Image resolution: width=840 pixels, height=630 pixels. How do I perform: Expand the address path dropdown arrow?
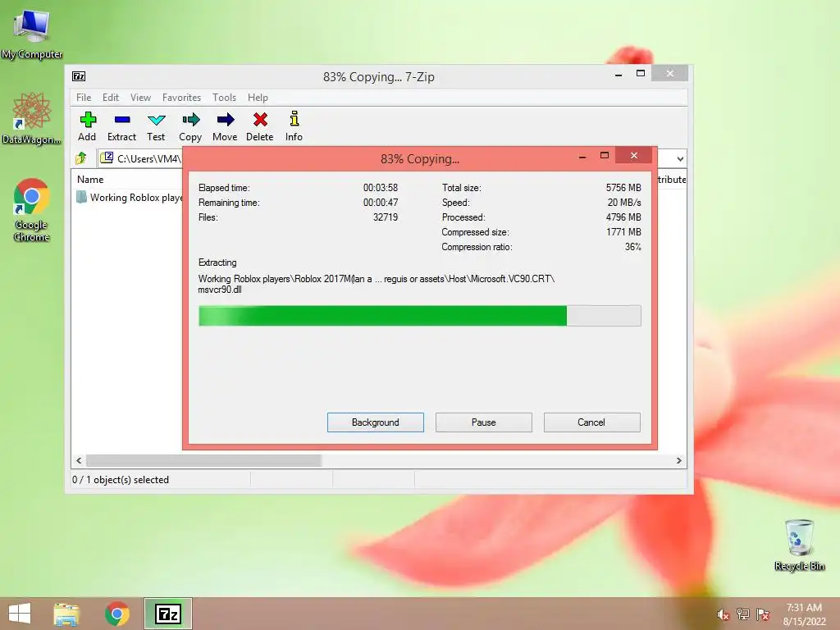tap(680, 158)
